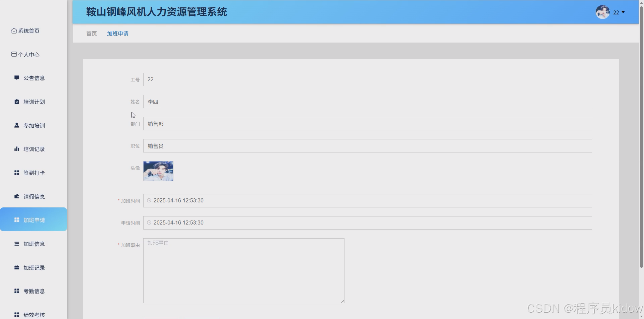Click the monitor icon beside 公告信息

pyautogui.click(x=17, y=78)
